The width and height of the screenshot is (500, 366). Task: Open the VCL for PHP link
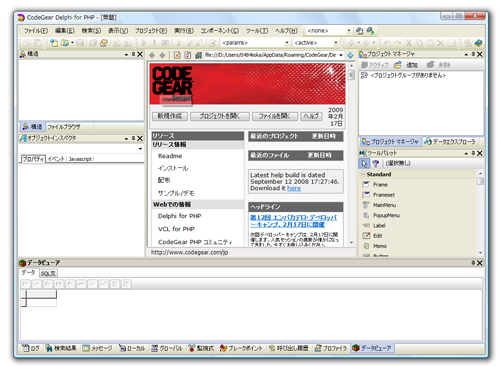(176, 229)
